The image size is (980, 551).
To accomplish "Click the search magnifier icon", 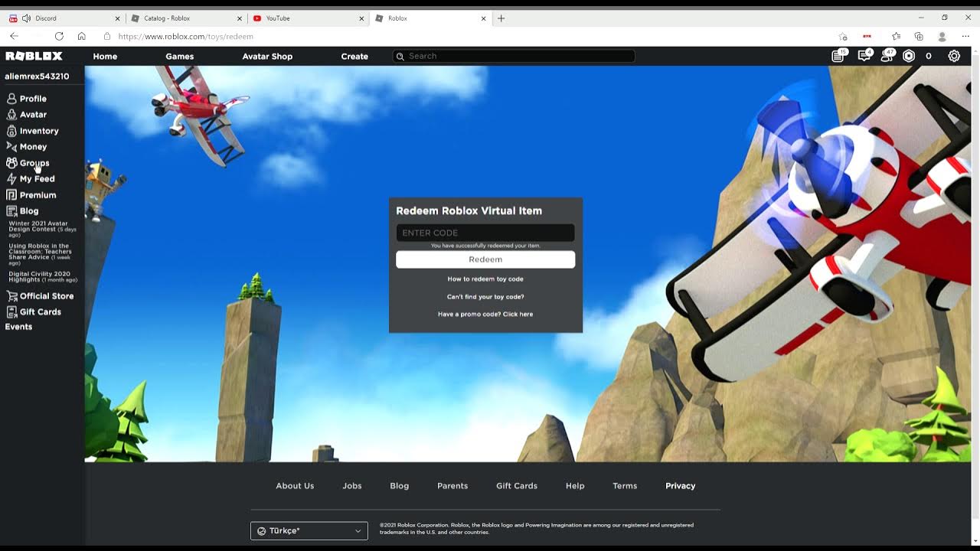I will click(400, 57).
